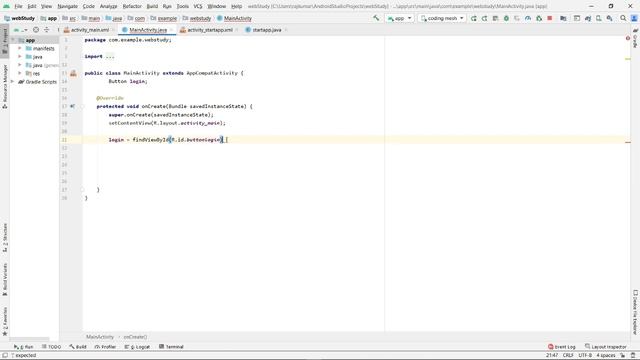The image size is (640, 360).
Task: Click the override gutter icon beside onCreate
Action: coord(72,106)
